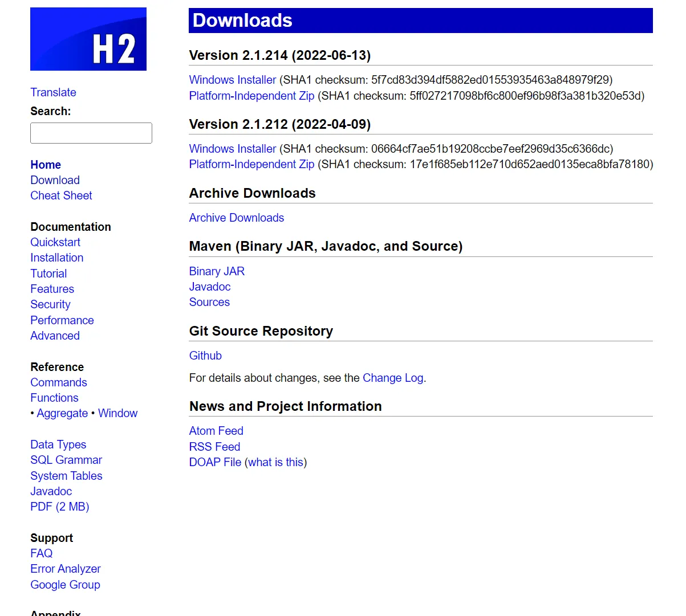This screenshot has height=616, width=686.
Task: Open System Tables reference
Action: pyautogui.click(x=66, y=476)
